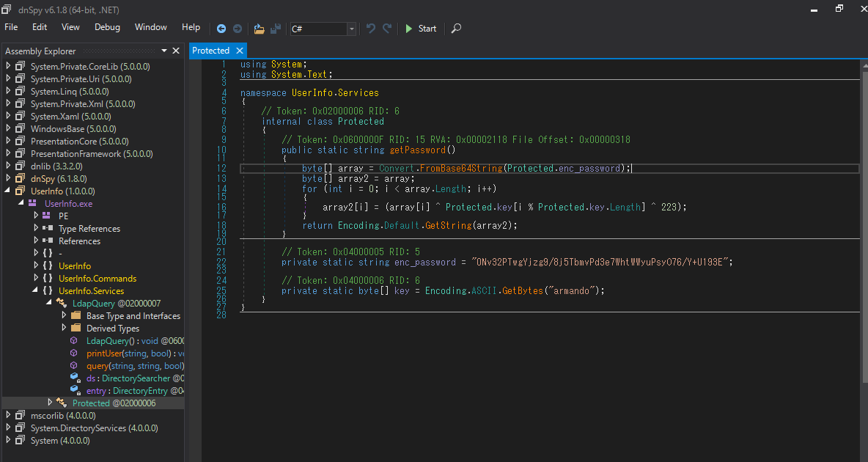
Task: Select PresentationCore assembly icon
Action: [20, 141]
